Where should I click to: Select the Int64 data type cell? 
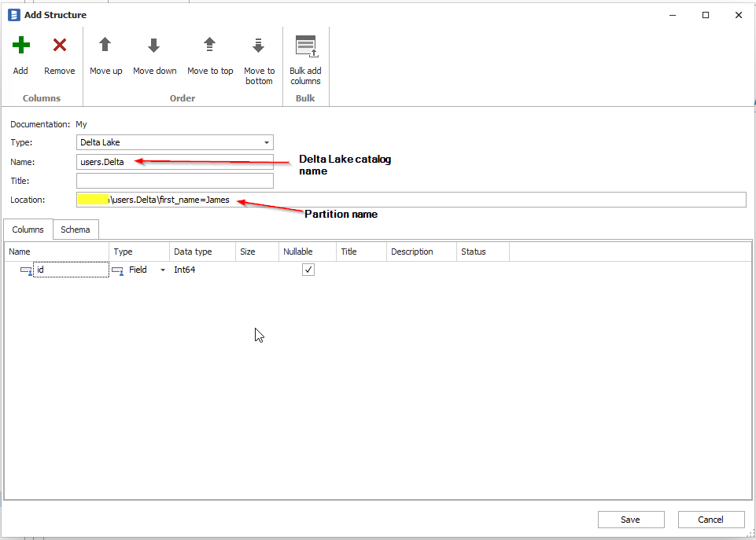(202, 270)
